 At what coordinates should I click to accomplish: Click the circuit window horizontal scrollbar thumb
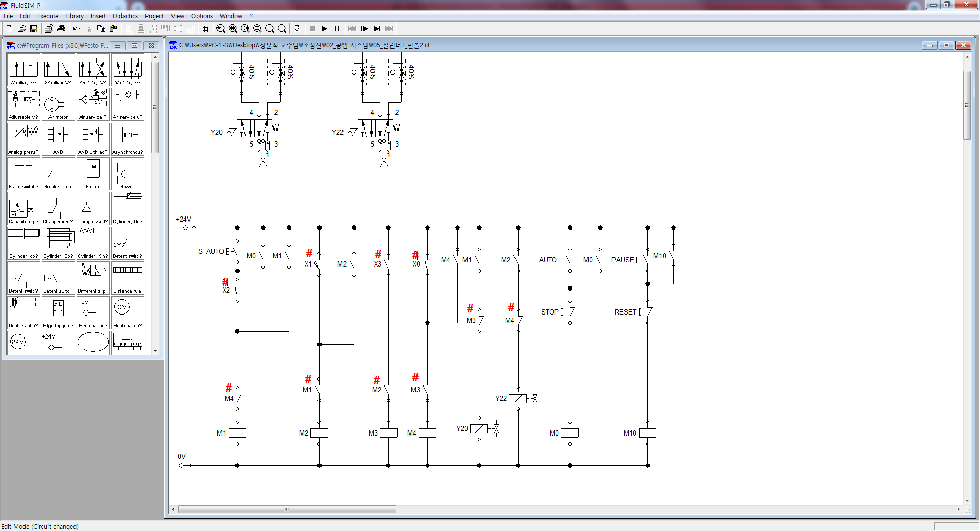(x=287, y=509)
